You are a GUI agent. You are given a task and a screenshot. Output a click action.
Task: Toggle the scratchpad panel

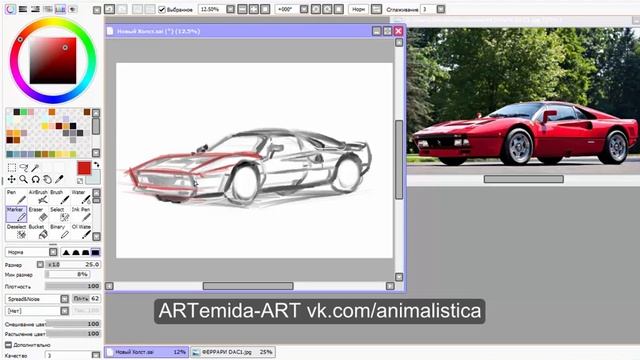(x=73, y=9)
